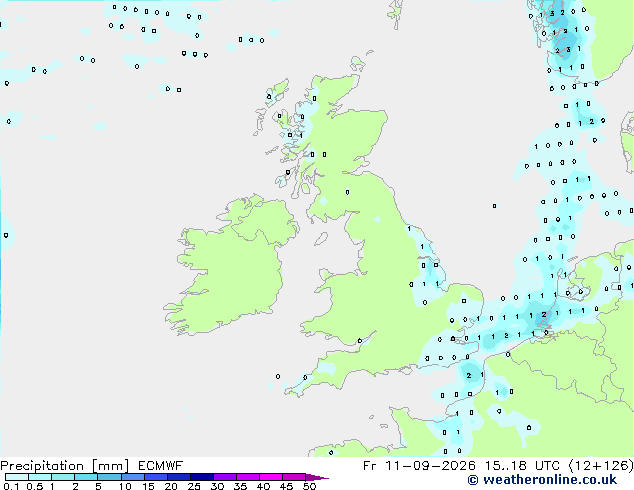Click the (12+126) forecast offset label
This screenshot has height=490, width=634.
coord(601,466)
